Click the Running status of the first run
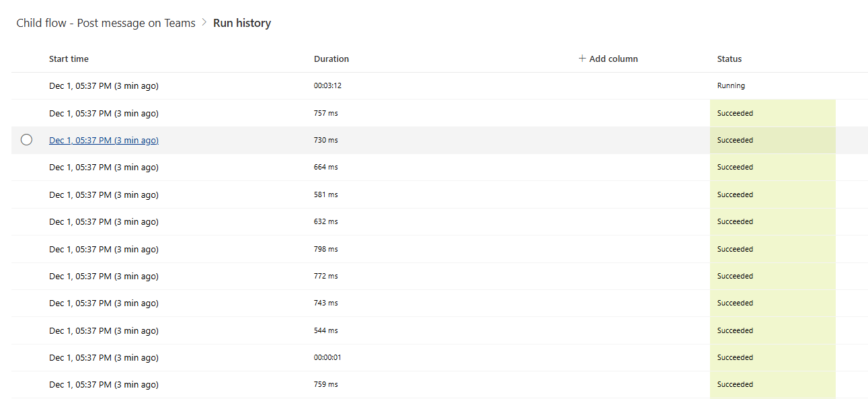This screenshot has width=868, height=399. pyautogui.click(x=731, y=85)
